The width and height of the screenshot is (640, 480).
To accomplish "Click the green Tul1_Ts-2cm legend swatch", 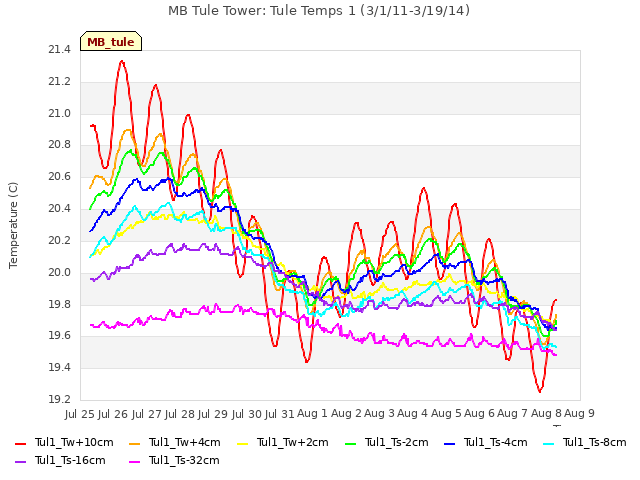I will click(350, 443).
